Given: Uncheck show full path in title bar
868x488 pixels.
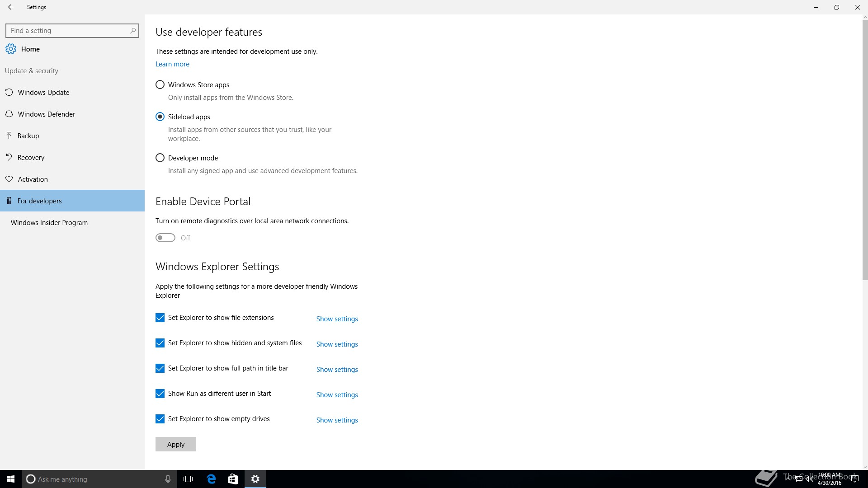Looking at the screenshot, I should (x=160, y=368).
